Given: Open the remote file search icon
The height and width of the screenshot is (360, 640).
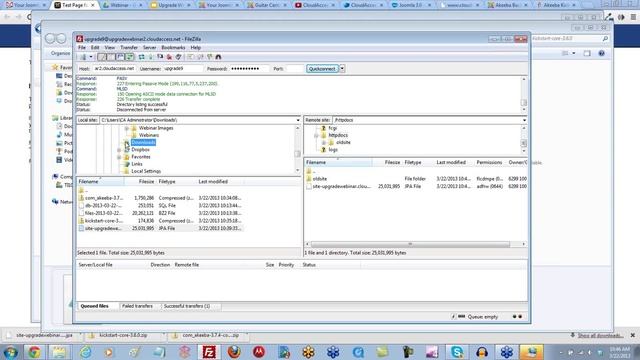Looking at the screenshot, I should tap(218, 57).
